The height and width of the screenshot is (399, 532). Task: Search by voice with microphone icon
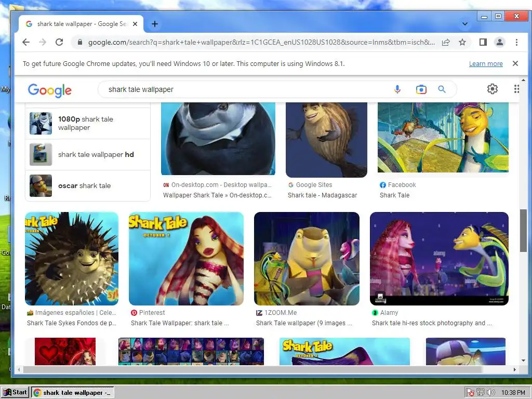[397, 89]
